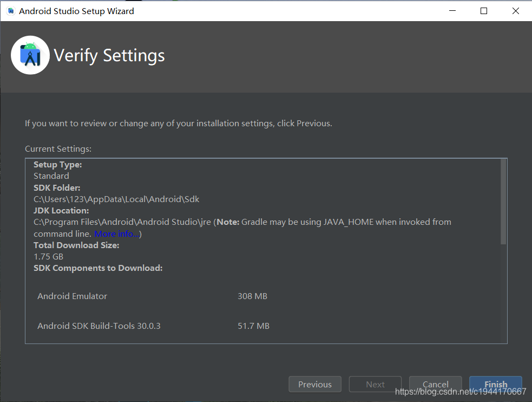
Task: Click the '1.75 GB' total download size
Action: pyautogui.click(x=49, y=257)
